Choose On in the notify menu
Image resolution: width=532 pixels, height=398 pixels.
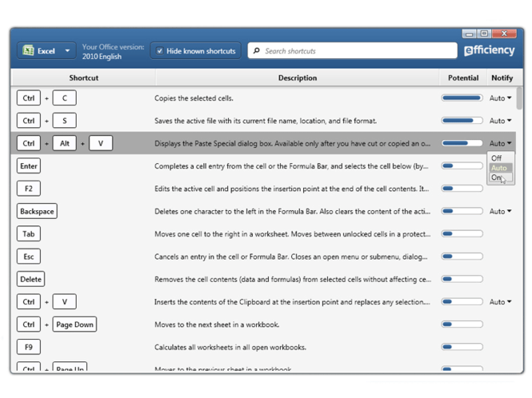[501, 177]
